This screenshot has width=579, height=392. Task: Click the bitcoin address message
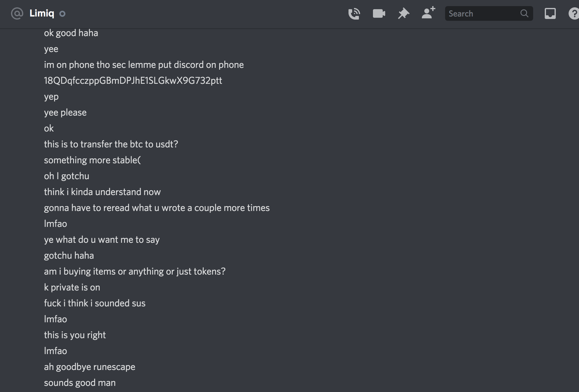click(133, 81)
